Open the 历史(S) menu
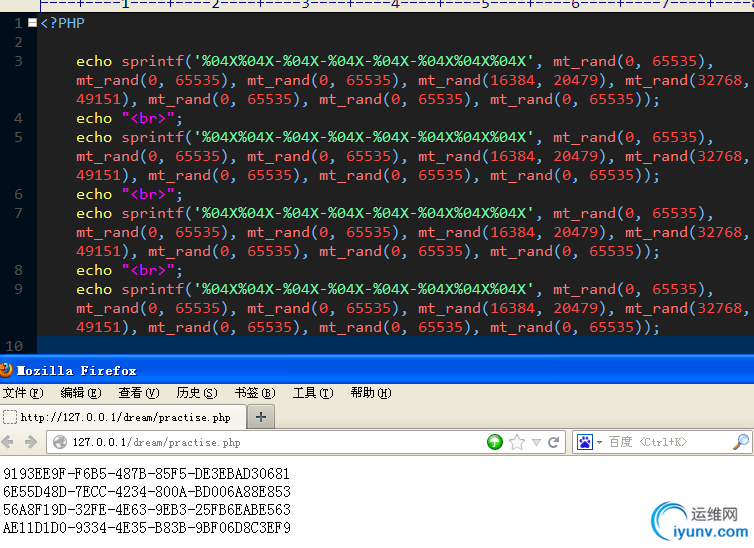 click(x=197, y=393)
